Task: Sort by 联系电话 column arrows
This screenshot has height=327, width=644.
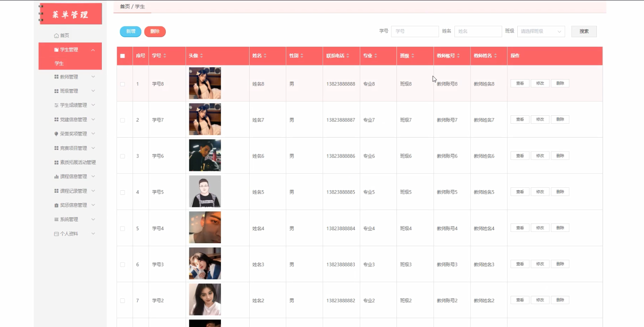Action: [348, 56]
